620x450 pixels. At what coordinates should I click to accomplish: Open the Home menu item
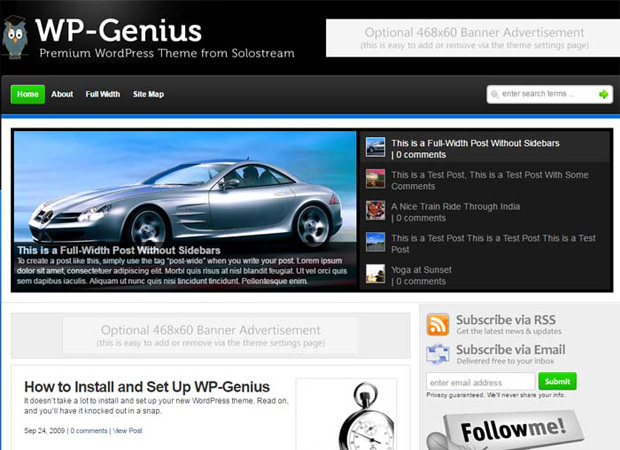coord(28,94)
